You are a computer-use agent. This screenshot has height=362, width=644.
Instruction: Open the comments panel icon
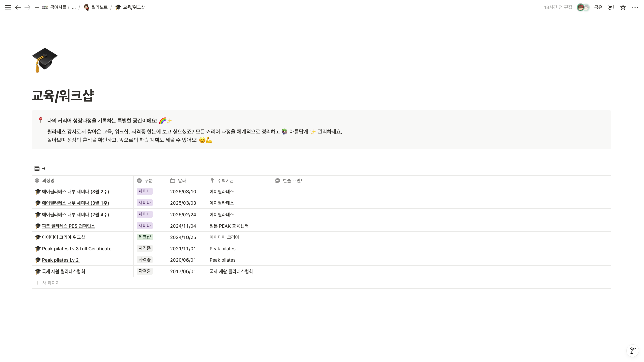[x=611, y=7]
